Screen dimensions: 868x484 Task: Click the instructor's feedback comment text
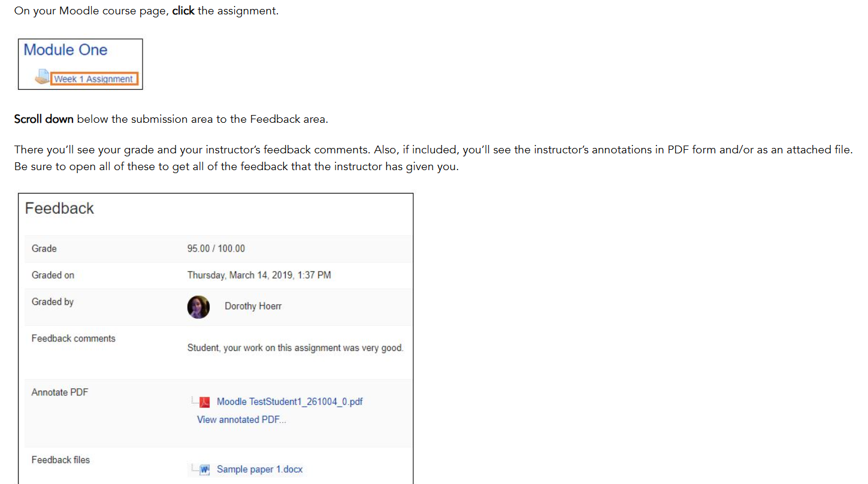pyautogui.click(x=295, y=348)
